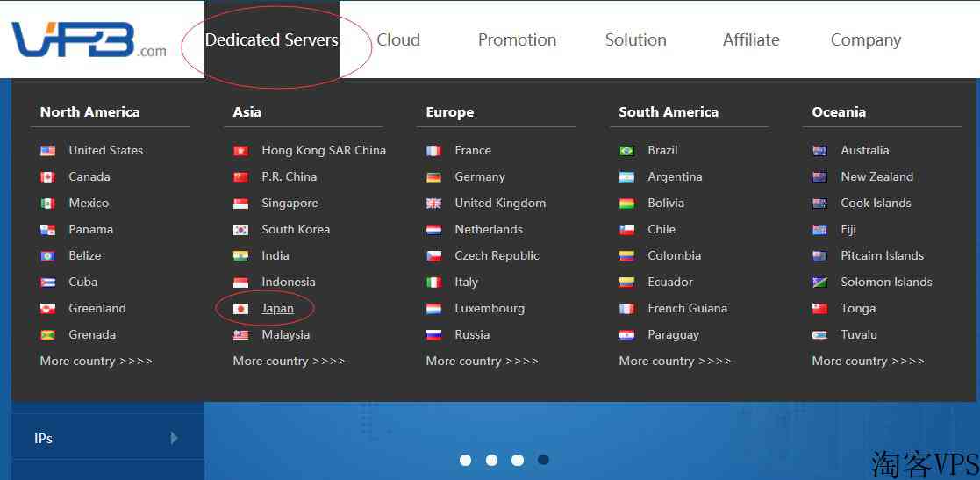Image resolution: width=980 pixels, height=480 pixels.
Task: Open the Germany servers link
Action: pyautogui.click(x=479, y=177)
